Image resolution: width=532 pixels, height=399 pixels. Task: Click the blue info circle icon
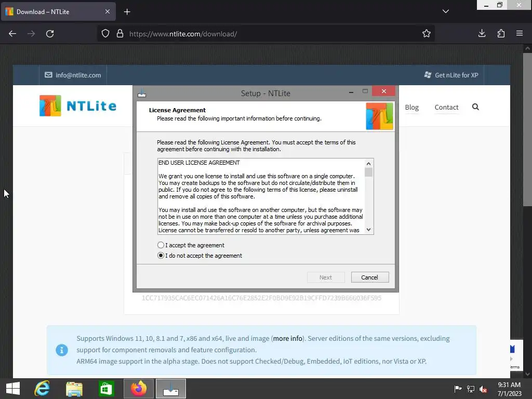(x=62, y=350)
